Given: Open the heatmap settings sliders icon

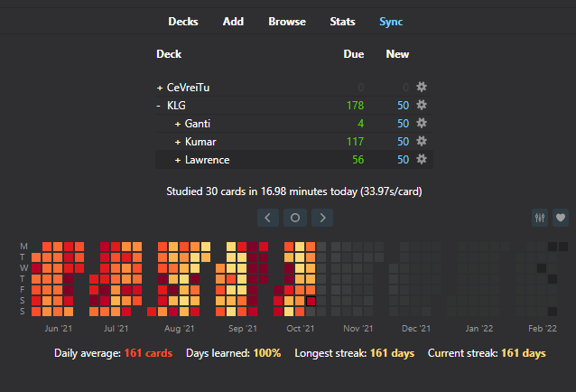Looking at the screenshot, I should [541, 217].
